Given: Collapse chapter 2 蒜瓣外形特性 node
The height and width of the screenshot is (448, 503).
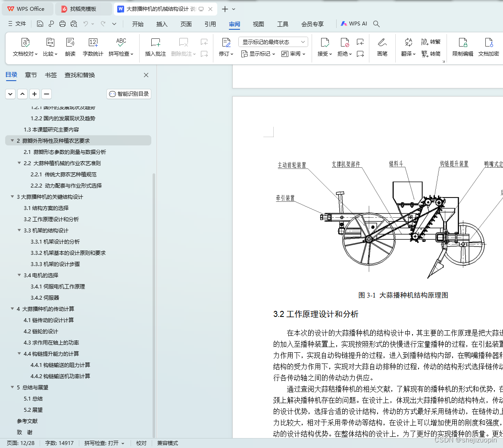Looking at the screenshot, I should [x=12, y=141].
